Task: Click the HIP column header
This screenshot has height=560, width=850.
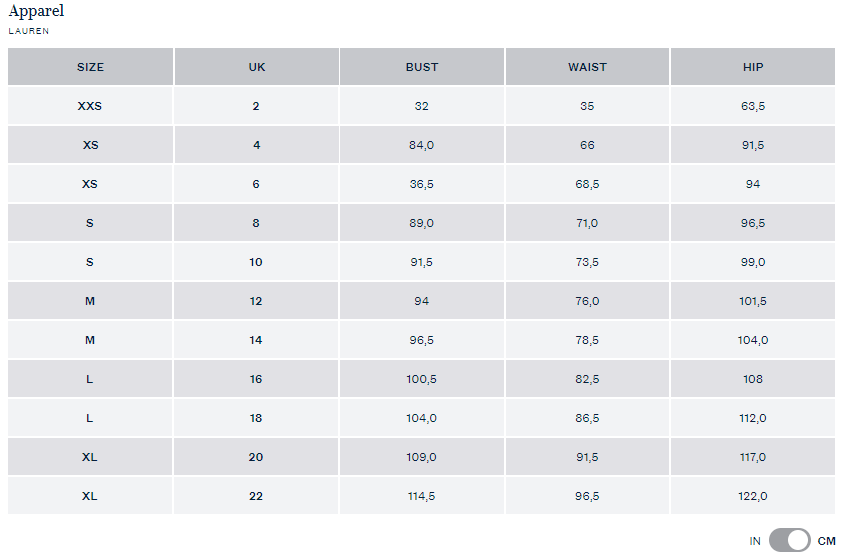Action: coord(753,67)
